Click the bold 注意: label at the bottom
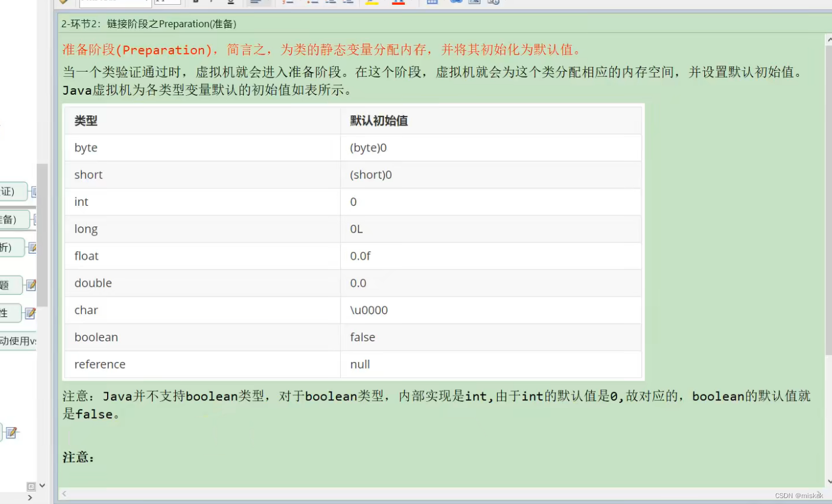This screenshot has height=504, width=832. click(78, 457)
